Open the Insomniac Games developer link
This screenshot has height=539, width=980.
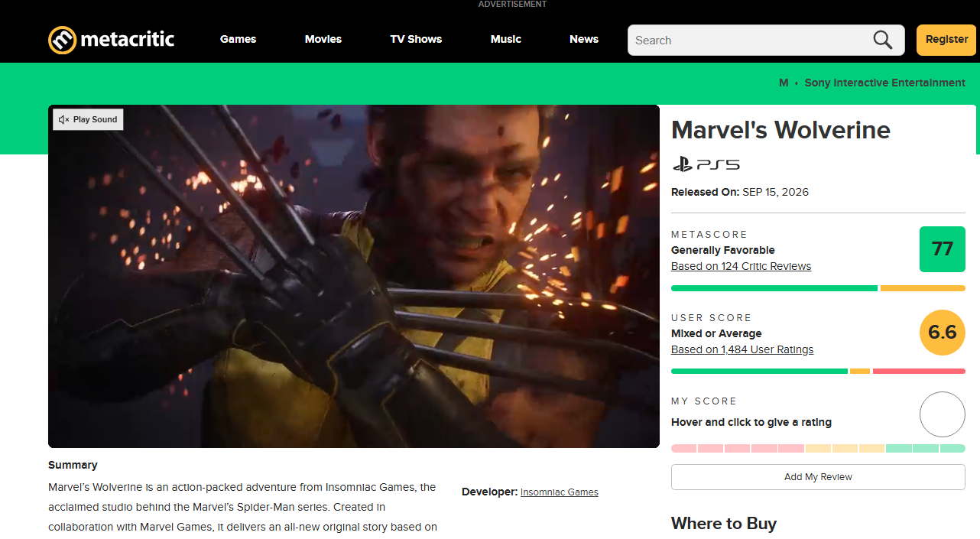559,492
